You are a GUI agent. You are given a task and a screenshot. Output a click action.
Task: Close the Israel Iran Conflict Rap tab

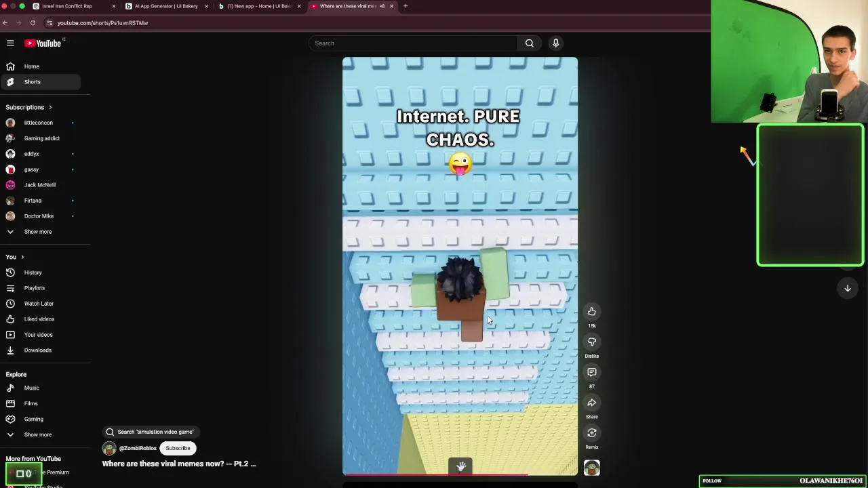point(113,6)
